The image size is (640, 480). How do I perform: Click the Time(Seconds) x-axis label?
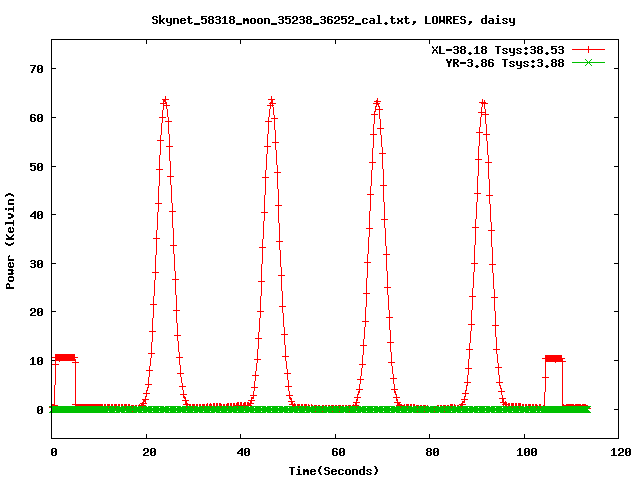(x=334, y=471)
